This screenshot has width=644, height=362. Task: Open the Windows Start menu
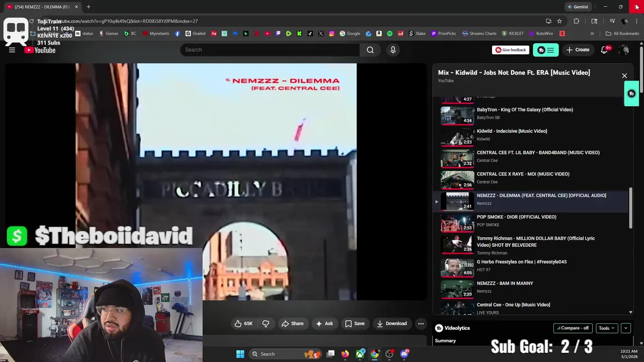240,354
